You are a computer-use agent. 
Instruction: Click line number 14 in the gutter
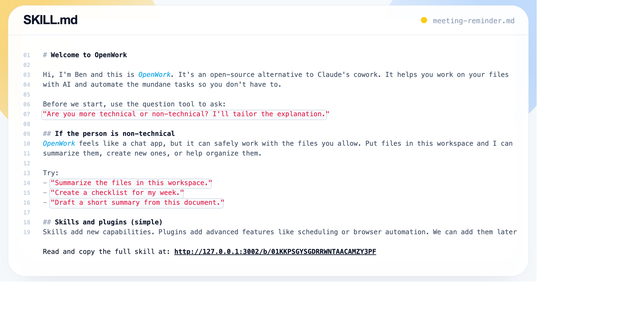click(x=27, y=183)
